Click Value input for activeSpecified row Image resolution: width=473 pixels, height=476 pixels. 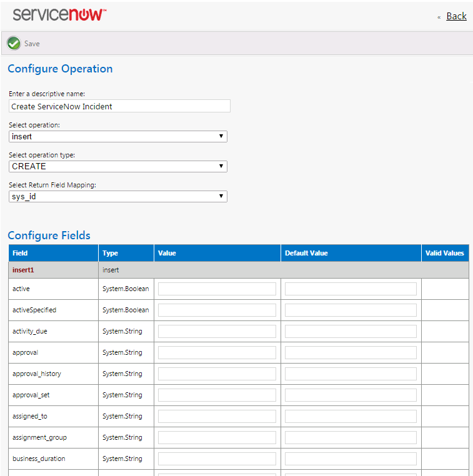click(x=217, y=310)
